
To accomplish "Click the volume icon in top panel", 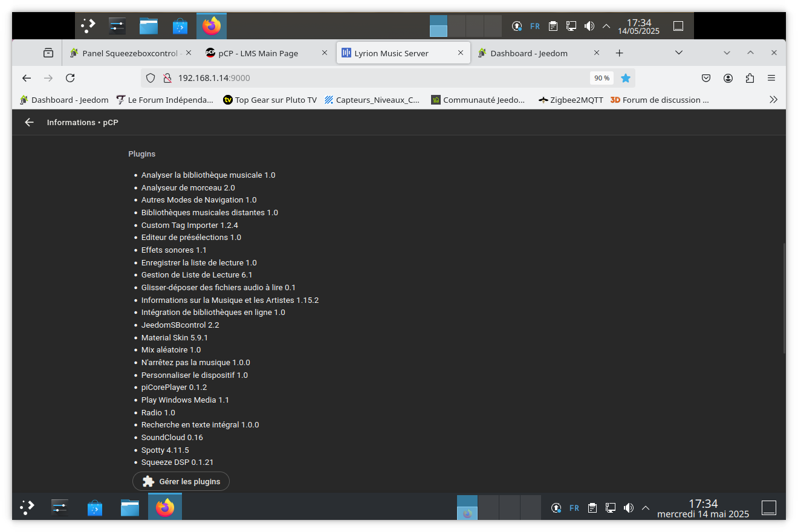I will tap(589, 26).
